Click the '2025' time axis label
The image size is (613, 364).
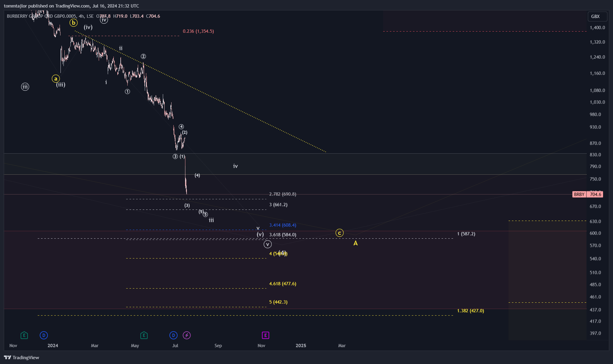(301, 346)
